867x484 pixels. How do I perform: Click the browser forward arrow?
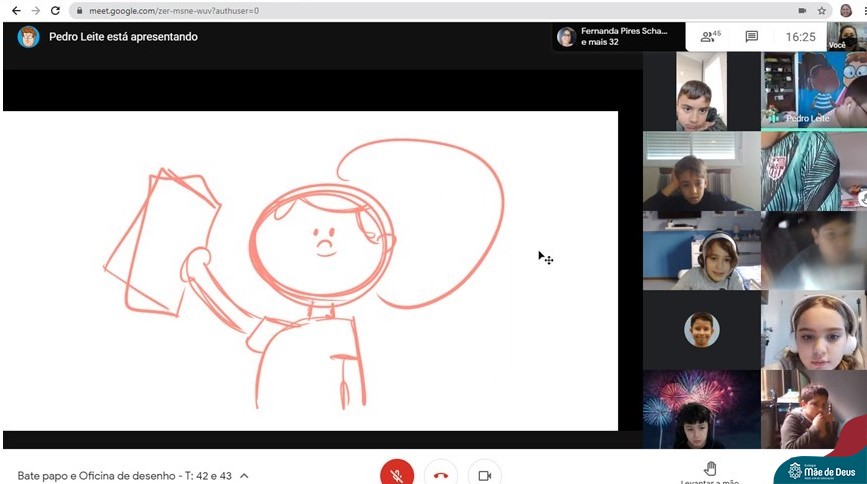click(x=36, y=10)
